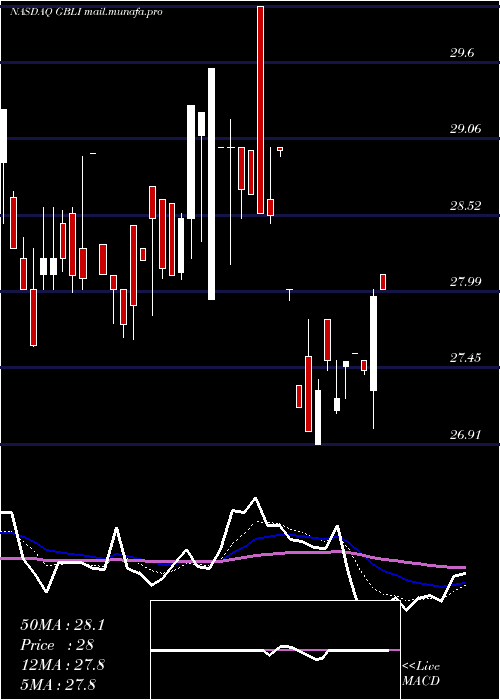This screenshot has width=500, height=700.
Task: Click the 29.06 price axis label
Action: click(x=465, y=129)
